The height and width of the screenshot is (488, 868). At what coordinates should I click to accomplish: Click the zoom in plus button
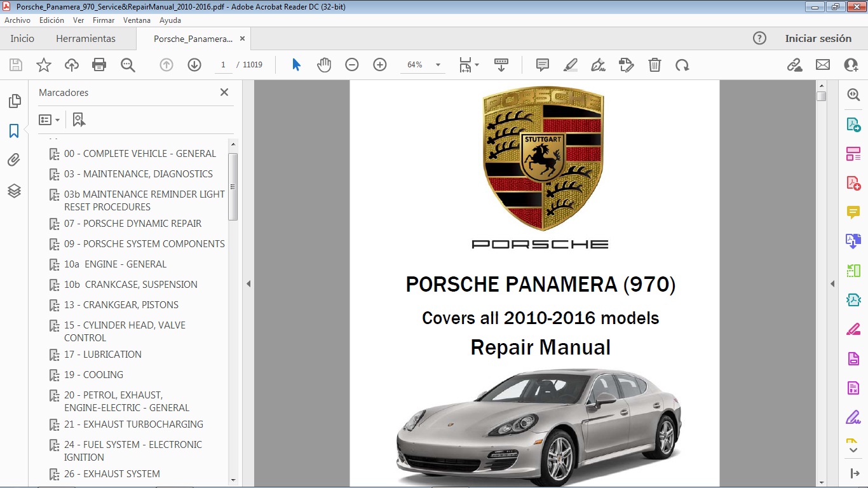(x=380, y=65)
